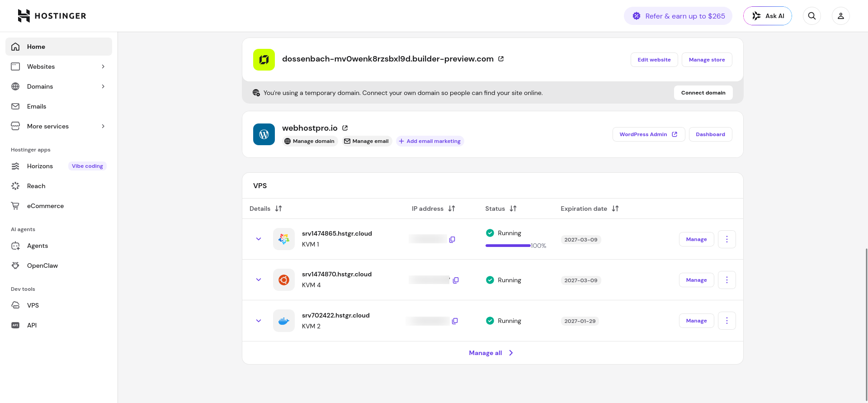Click Manage all link
Image resolution: width=868 pixels, height=403 pixels.
click(x=491, y=353)
